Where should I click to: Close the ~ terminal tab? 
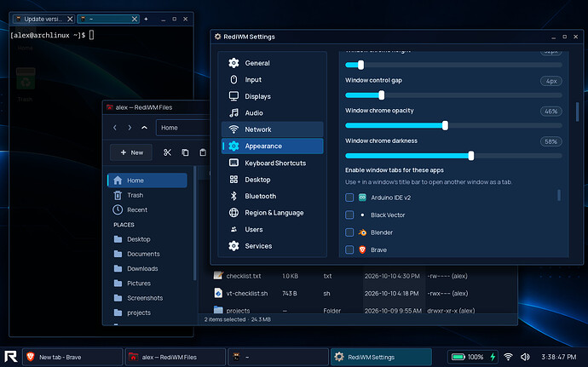[x=135, y=19]
